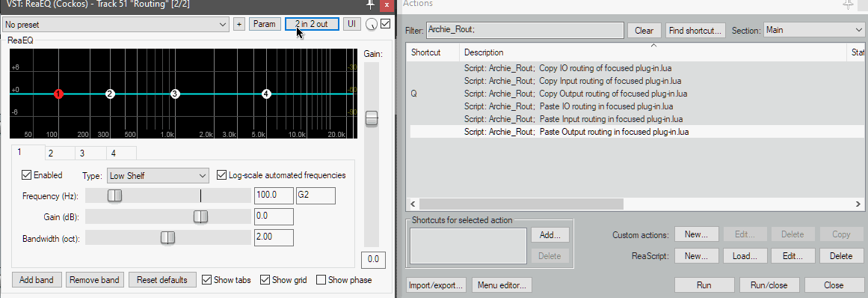
Task: Select band 2 point on EQ graph
Action: tap(110, 94)
